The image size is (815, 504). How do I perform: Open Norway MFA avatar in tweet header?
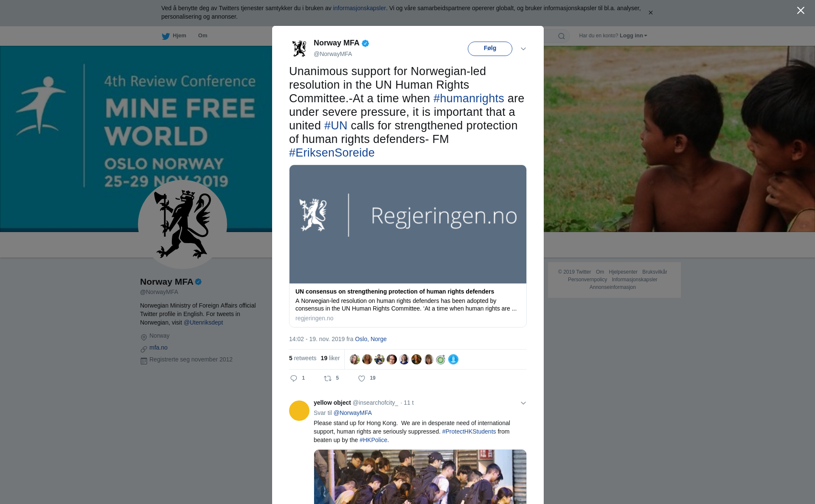(299, 48)
